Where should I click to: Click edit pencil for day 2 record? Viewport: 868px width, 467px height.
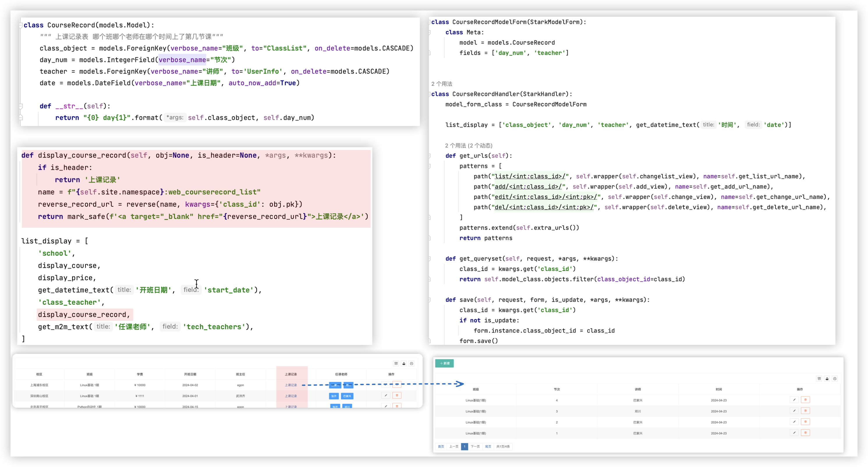pos(794,422)
